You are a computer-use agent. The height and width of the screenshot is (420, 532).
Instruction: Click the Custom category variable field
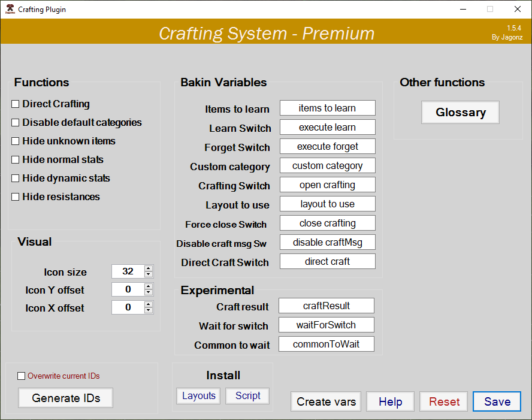[x=328, y=165]
